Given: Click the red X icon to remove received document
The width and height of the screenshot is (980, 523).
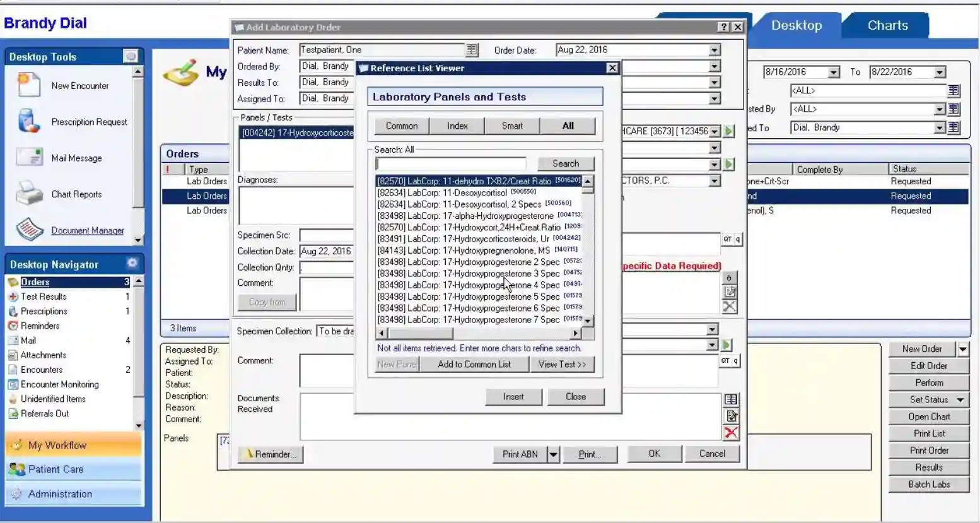Looking at the screenshot, I should click(730, 433).
